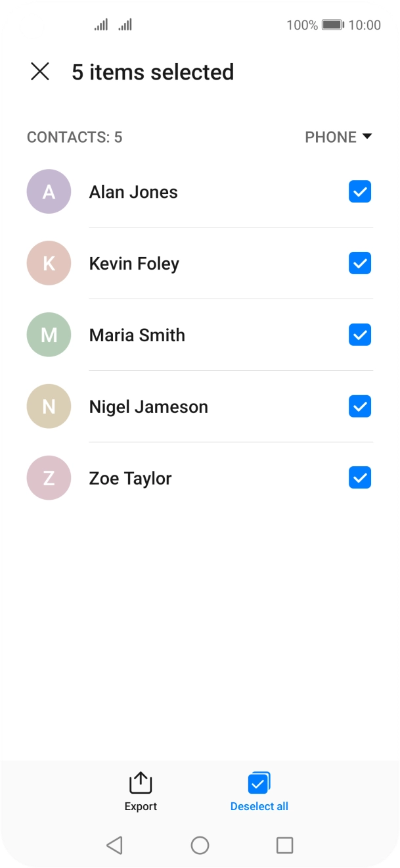
Task: Tap the Zoe Taylor contact name
Action: coord(130,478)
